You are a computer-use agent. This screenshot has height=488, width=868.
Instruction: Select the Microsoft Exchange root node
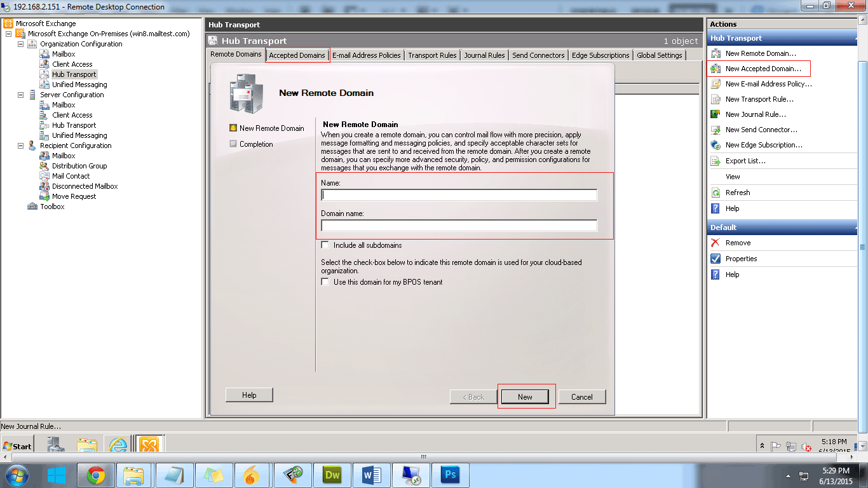click(x=45, y=24)
